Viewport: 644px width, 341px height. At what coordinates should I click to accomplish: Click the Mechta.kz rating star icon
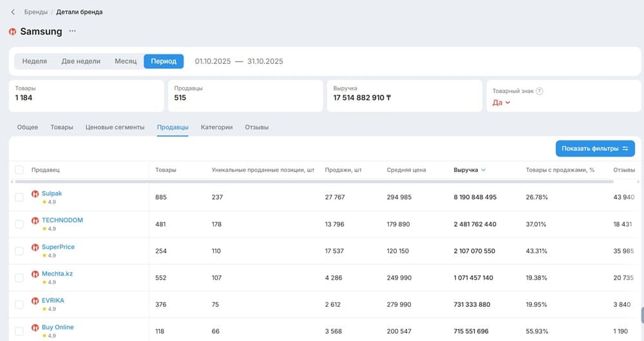click(44, 282)
